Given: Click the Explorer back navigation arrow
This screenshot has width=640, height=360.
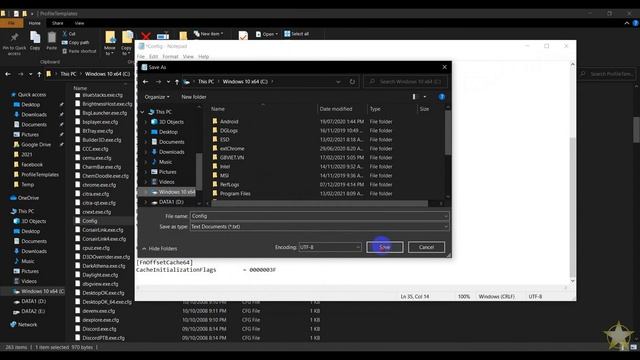Looking at the screenshot, I should 8,74.
